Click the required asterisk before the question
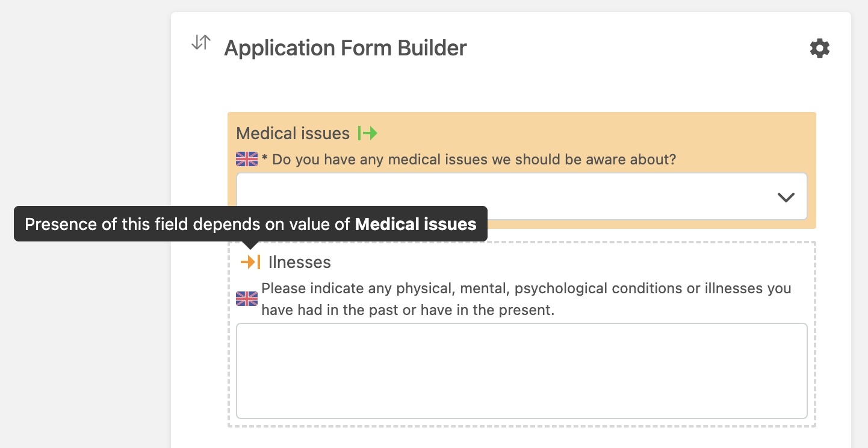Screen dimensions: 868x448 [264, 160]
